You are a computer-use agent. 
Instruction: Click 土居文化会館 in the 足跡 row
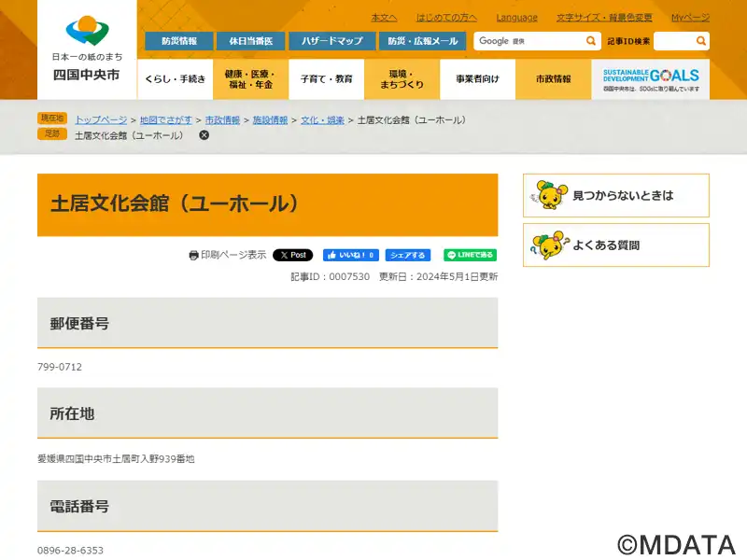pyautogui.click(x=129, y=135)
